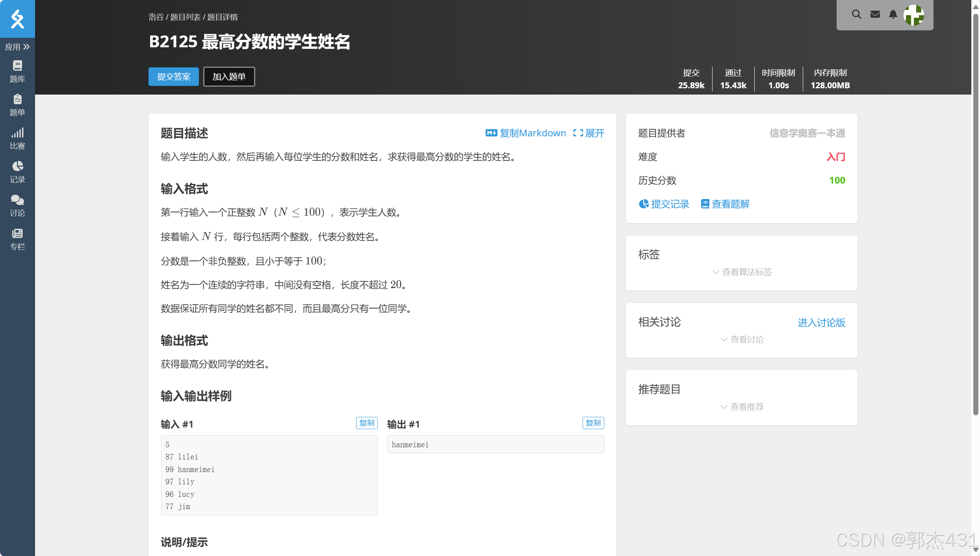Expand 查看讨论 related discussions
Viewport: 980px width, 556px height.
tap(742, 339)
